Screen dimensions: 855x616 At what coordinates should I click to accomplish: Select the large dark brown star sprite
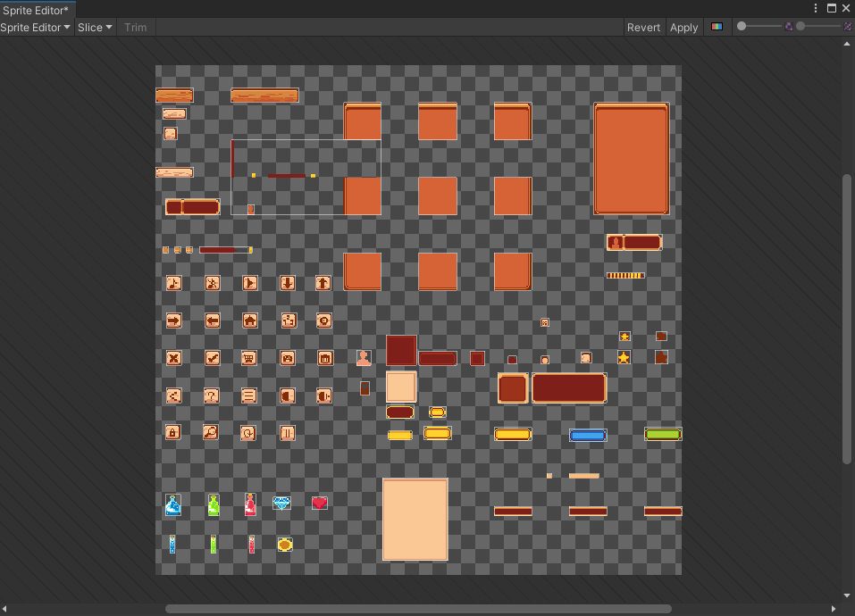[661, 357]
